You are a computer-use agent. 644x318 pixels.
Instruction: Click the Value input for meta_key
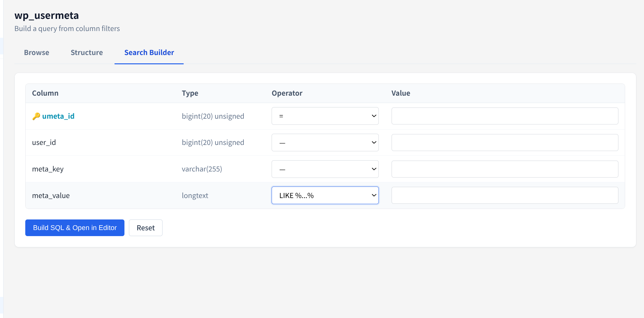click(x=505, y=169)
